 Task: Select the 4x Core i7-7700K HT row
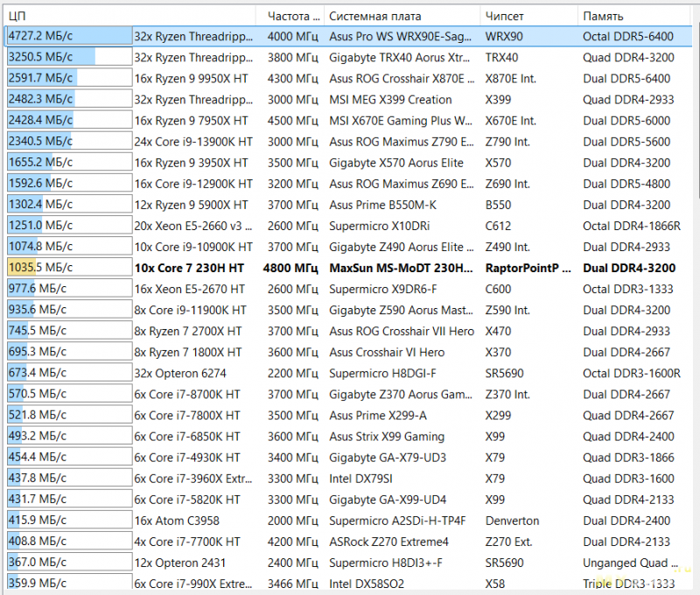coord(348,542)
